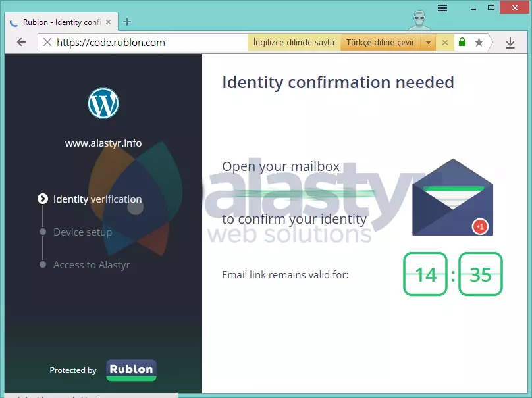Select the Rublon - Identity confirmation tab

pyautogui.click(x=62, y=22)
